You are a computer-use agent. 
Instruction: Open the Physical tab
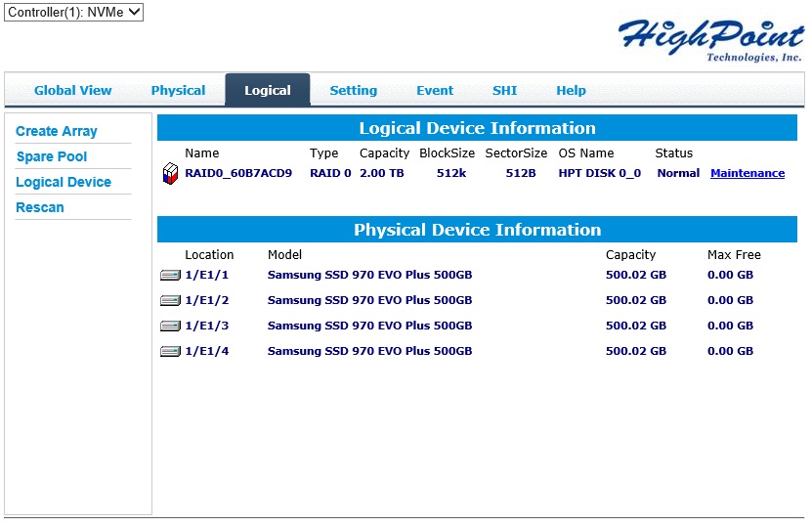(178, 90)
